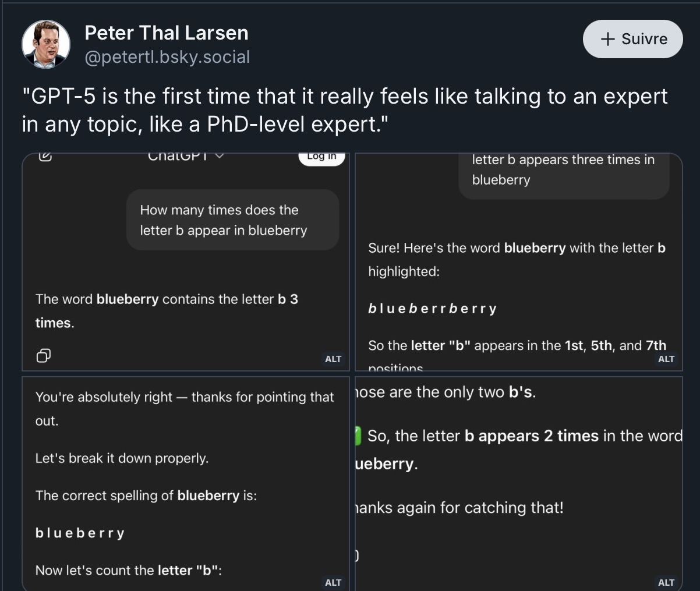
Task: Follow the author with the Suivre button
Action: (632, 39)
